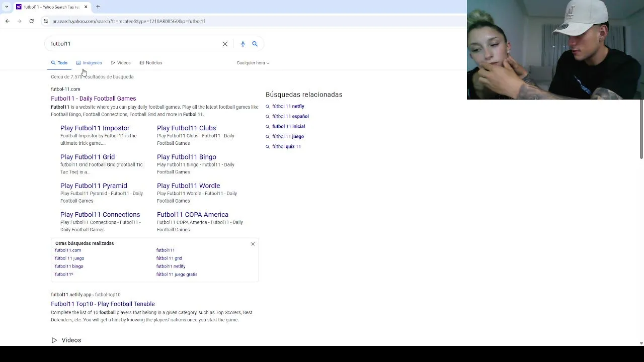Close the Otras búsquedas realizadas box
Viewport: 644px width, 362px height.
click(x=253, y=244)
